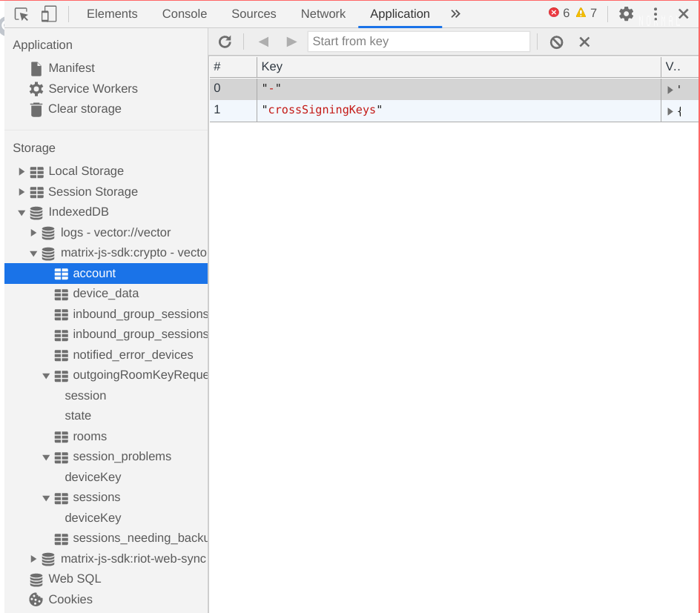Screen dimensions: 700x613
Task: Select the rooms object store
Action: click(x=90, y=437)
